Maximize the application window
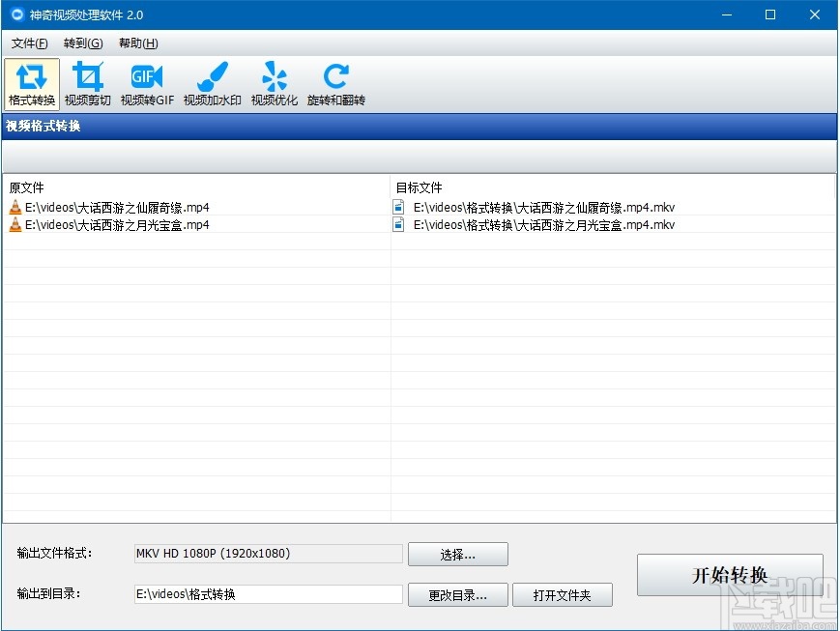Image resolution: width=840 pixels, height=631 pixels. pos(770,14)
